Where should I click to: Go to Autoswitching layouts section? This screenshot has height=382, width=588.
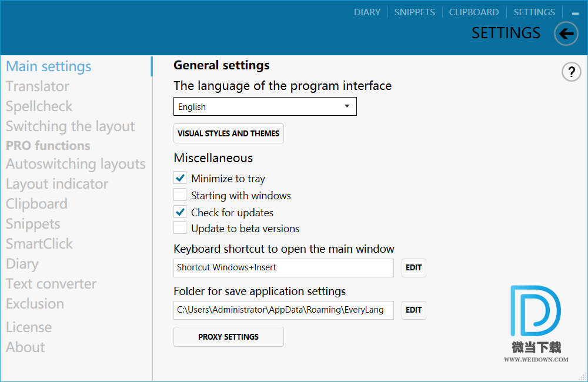76,164
